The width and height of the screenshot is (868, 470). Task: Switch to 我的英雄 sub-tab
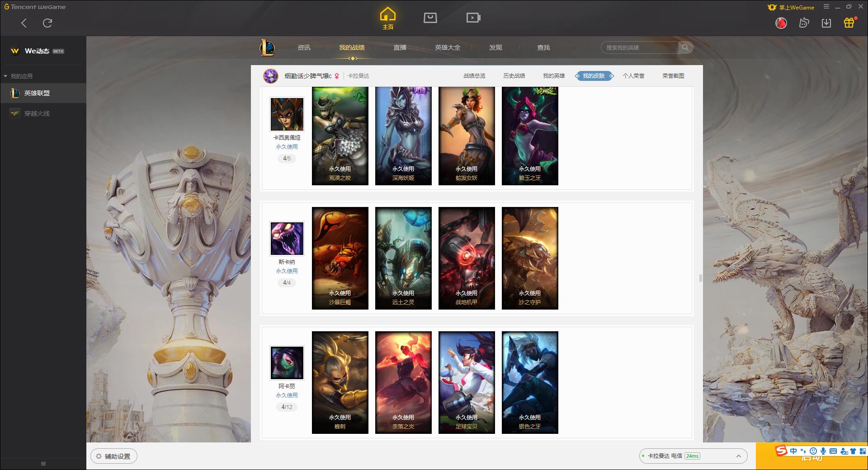(554, 76)
